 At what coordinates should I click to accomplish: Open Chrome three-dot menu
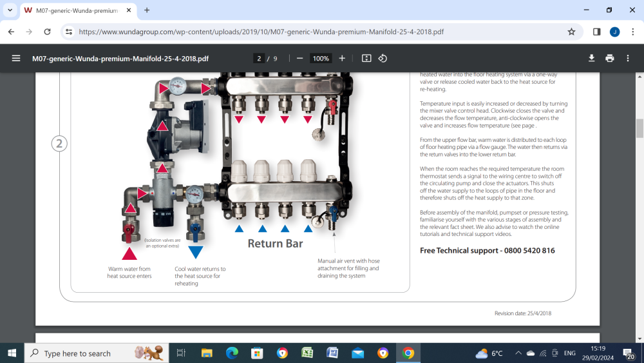(632, 32)
